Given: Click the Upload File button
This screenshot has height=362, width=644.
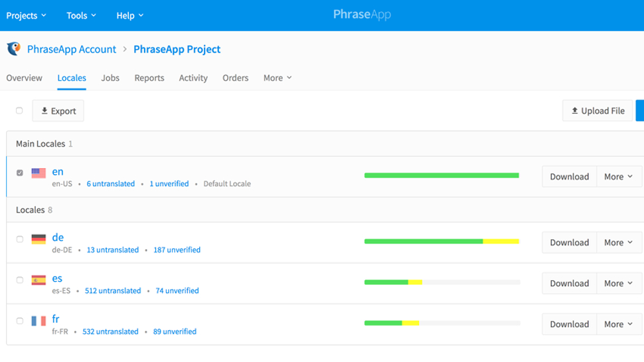Looking at the screenshot, I should pyautogui.click(x=598, y=110).
